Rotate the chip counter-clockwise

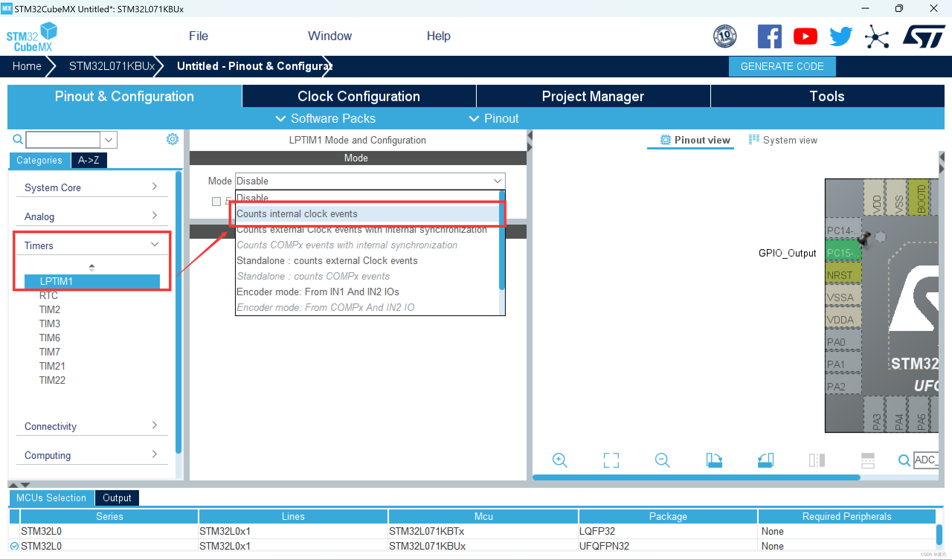point(765,460)
